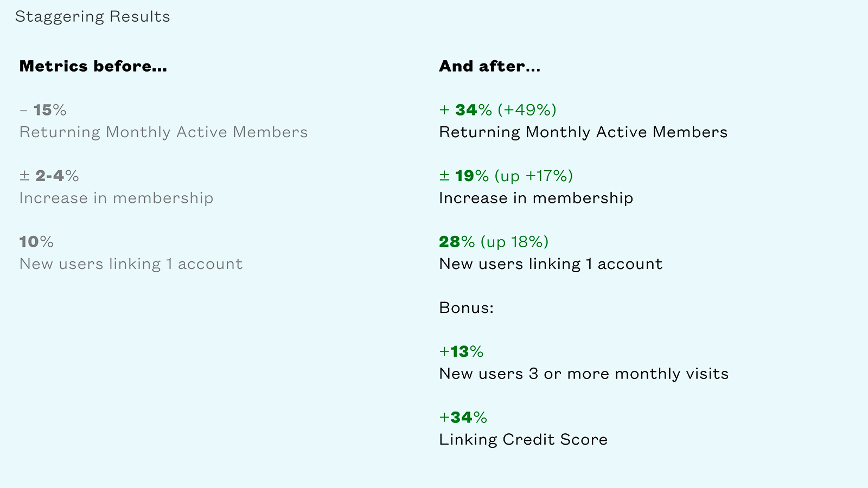Select 'New users 3 or more monthly visits'

(584, 374)
